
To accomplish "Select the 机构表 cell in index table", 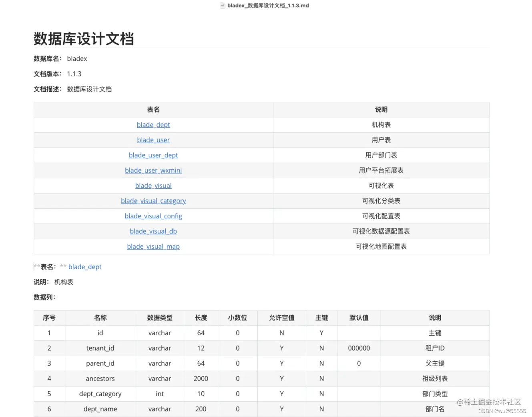I will pos(381,125).
